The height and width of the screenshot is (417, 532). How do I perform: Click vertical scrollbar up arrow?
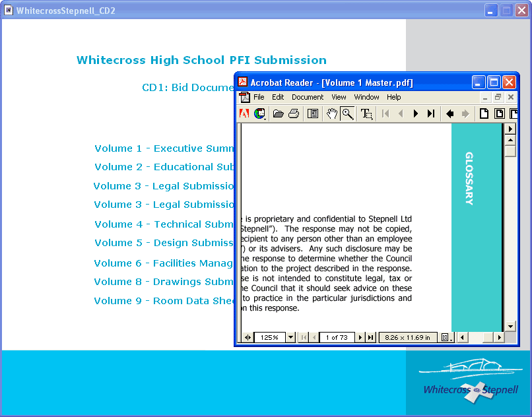point(510,140)
